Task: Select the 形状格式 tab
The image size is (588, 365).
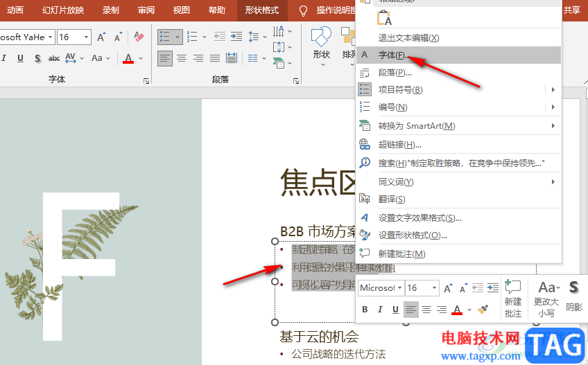Action: coord(262,10)
